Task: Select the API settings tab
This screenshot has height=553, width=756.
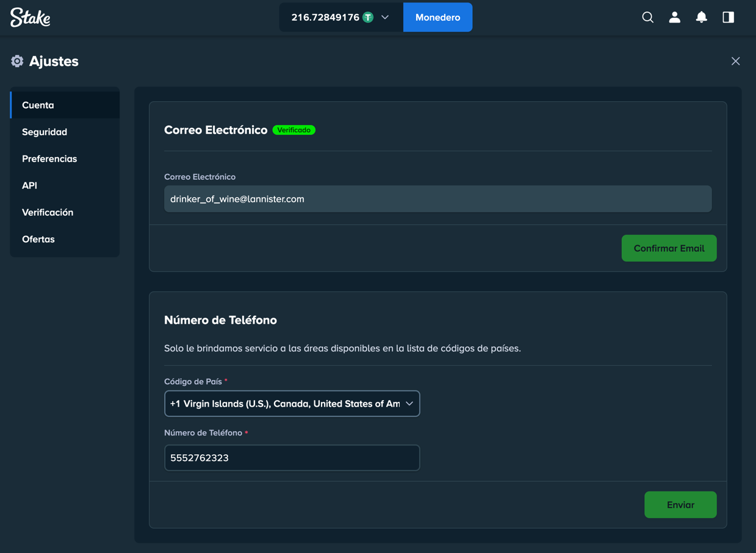Action: click(29, 185)
